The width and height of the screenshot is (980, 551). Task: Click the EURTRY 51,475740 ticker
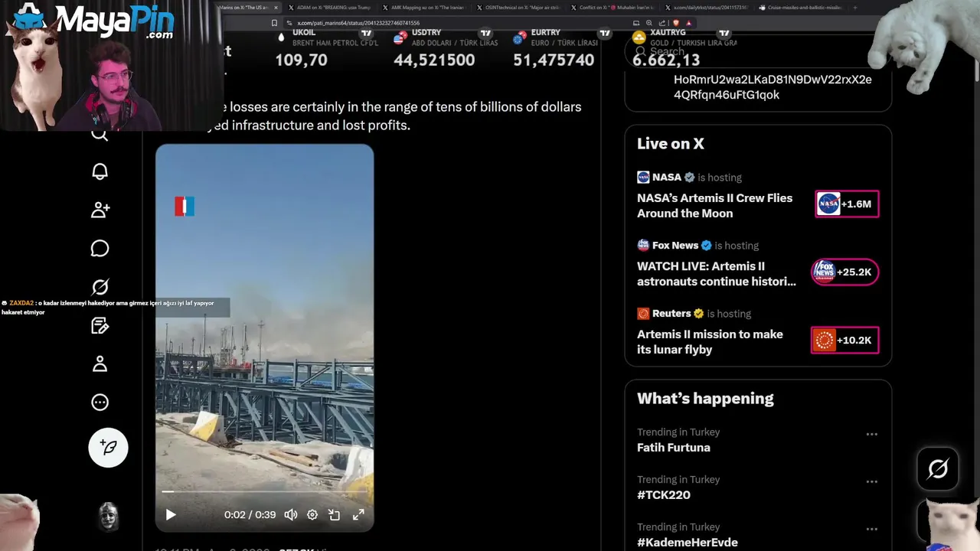click(561, 48)
